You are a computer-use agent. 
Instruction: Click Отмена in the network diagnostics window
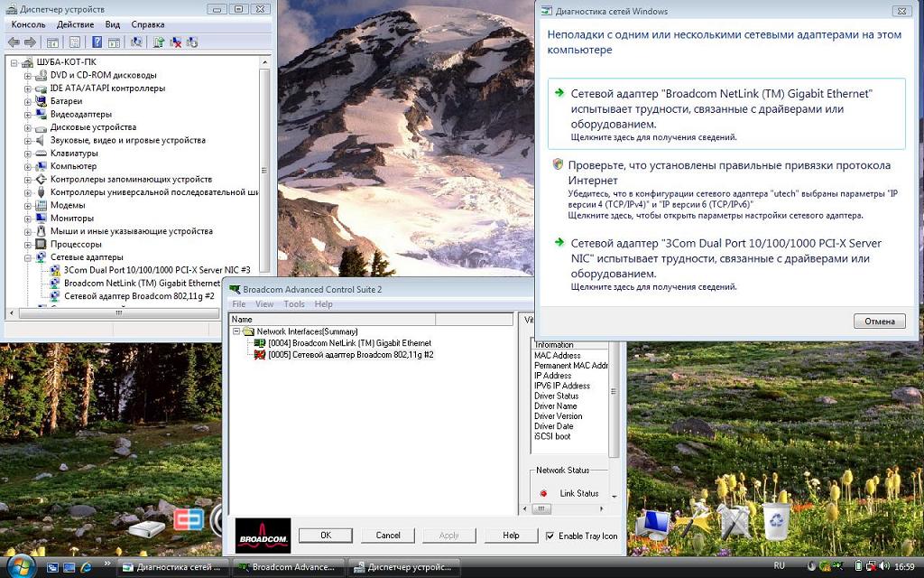pos(879,322)
